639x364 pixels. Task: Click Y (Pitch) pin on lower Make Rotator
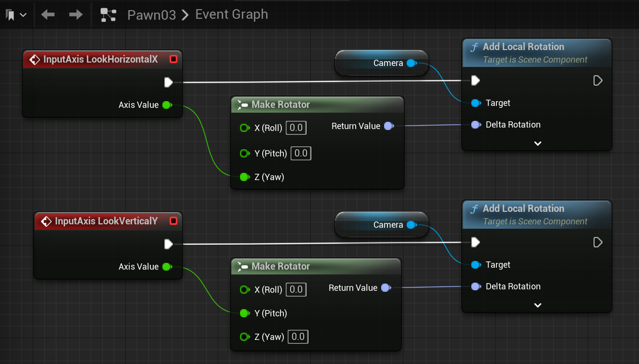244,313
